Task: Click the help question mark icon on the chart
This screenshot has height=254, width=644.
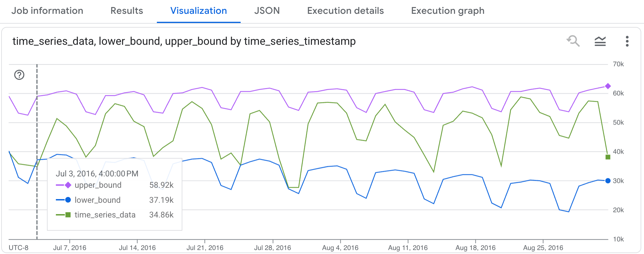Action: [19, 75]
